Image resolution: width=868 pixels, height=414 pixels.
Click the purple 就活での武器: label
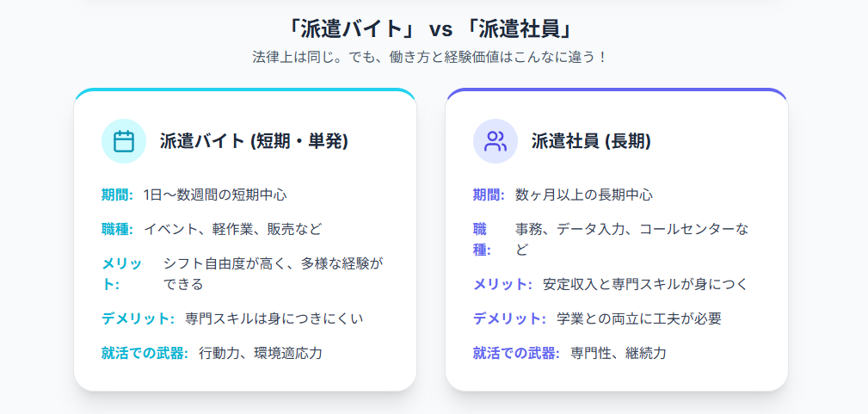pyautogui.click(x=516, y=353)
